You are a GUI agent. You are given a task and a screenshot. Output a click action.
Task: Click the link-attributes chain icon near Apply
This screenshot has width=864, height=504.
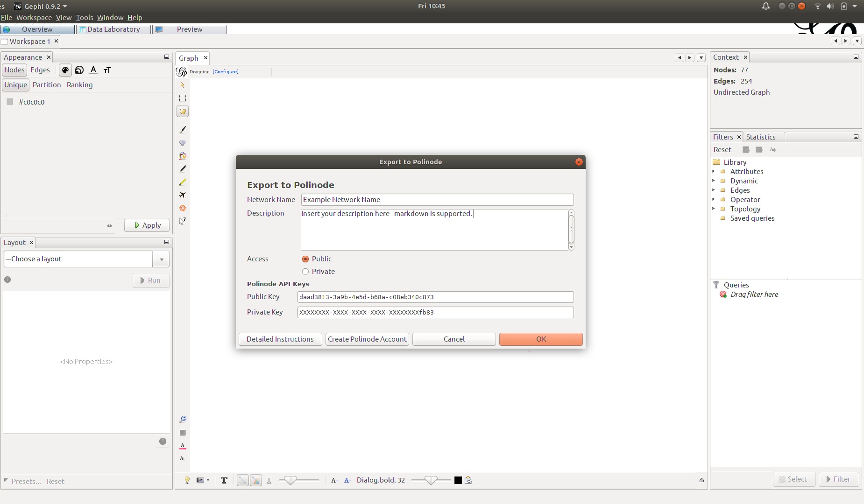click(x=110, y=225)
